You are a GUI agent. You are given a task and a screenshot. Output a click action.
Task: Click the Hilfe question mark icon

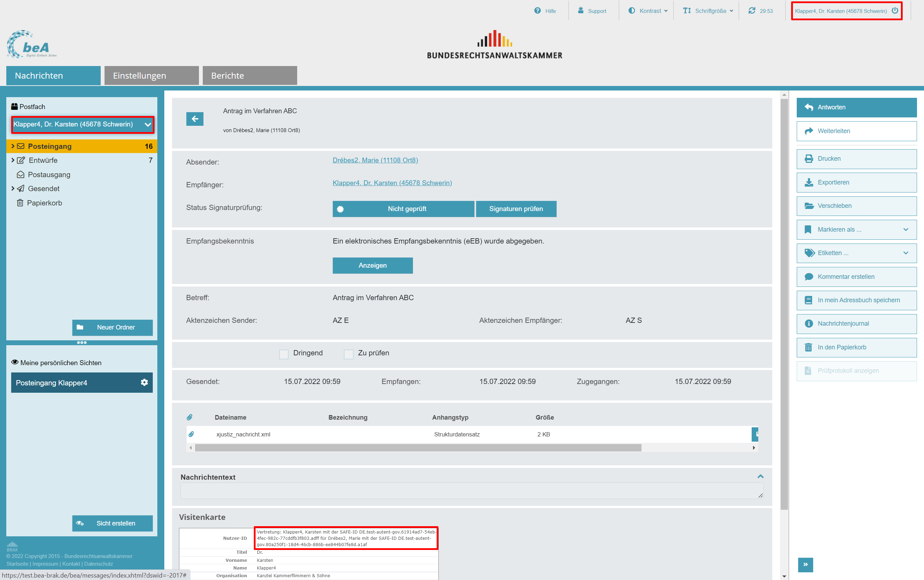click(537, 11)
